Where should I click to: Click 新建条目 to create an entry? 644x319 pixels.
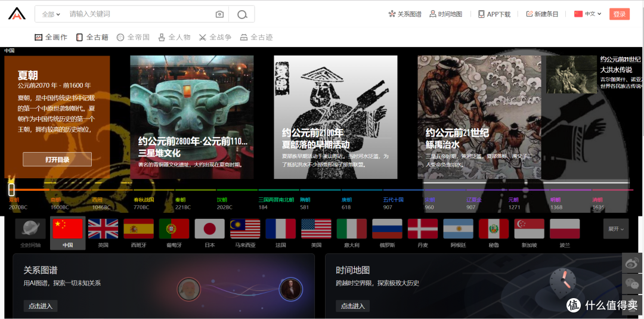tap(542, 14)
